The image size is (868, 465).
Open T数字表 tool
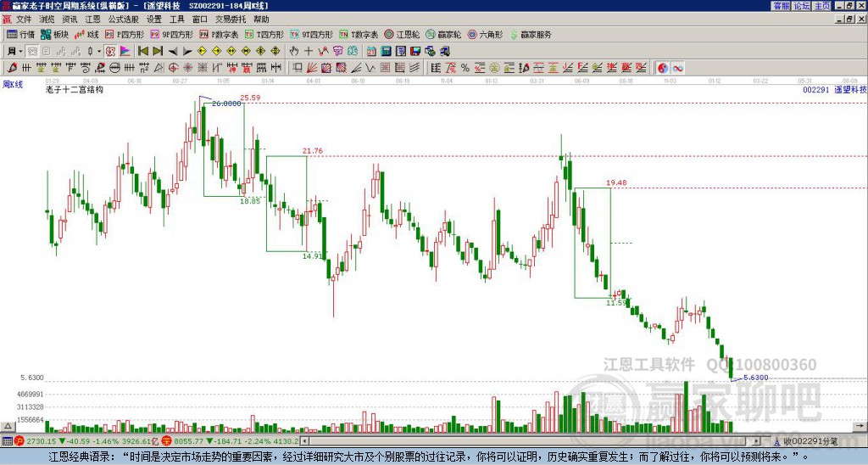point(359,34)
